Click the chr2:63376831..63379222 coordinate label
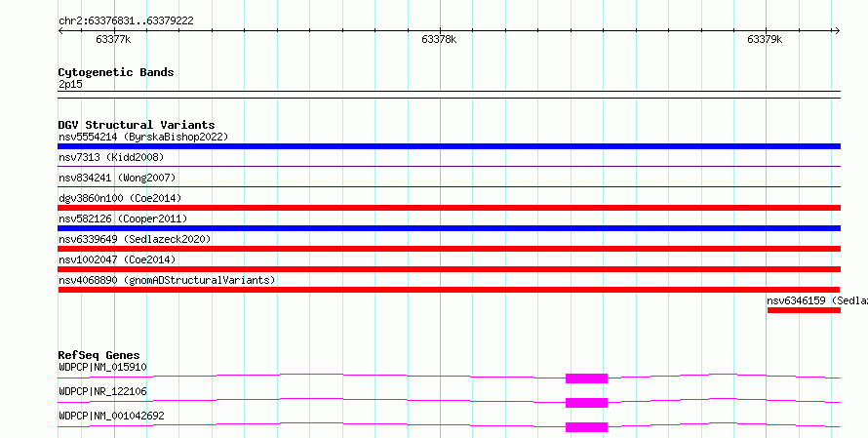 pos(126,20)
